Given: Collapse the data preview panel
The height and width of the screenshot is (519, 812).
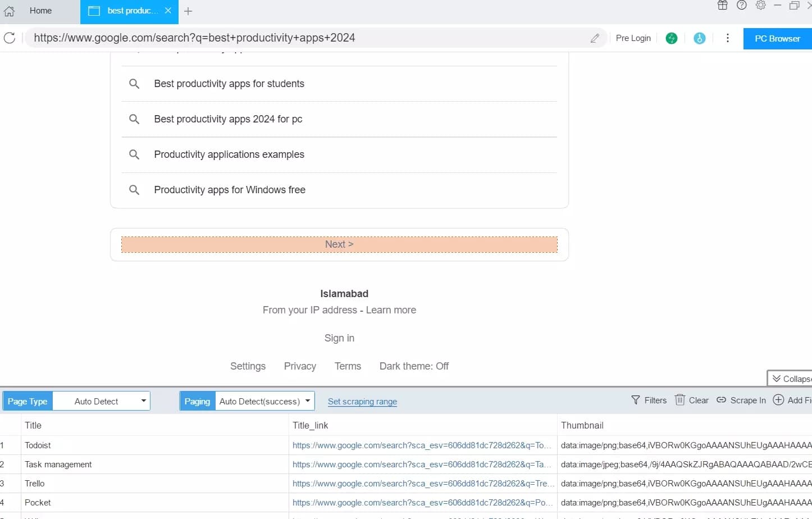Looking at the screenshot, I should click(x=790, y=379).
